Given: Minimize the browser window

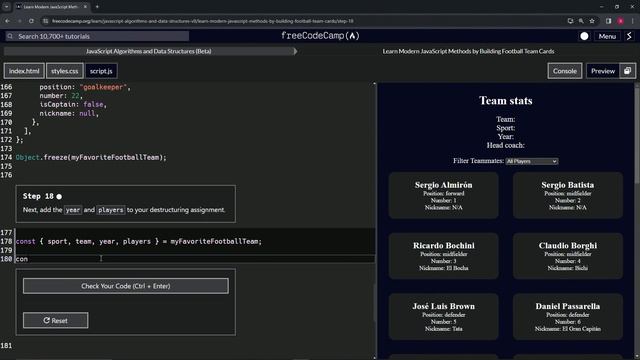Looking at the screenshot, I should point(601,7).
